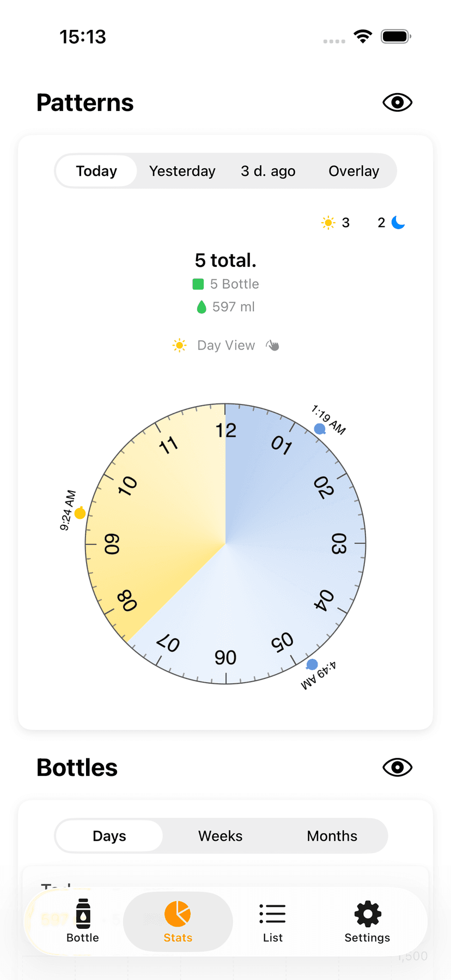Select the Stats pie chart icon
Screen dimensions: 451x980
click(x=178, y=913)
